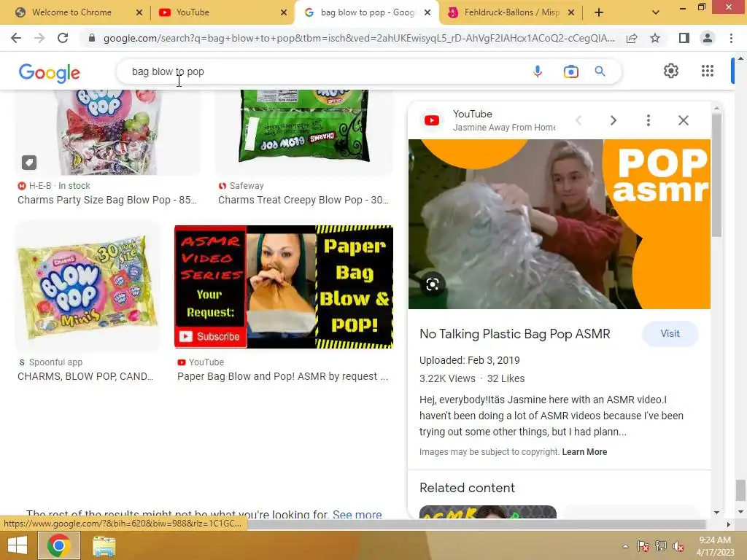The height and width of the screenshot is (560, 747).
Task: Click the Google logo
Action: tap(50, 73)
